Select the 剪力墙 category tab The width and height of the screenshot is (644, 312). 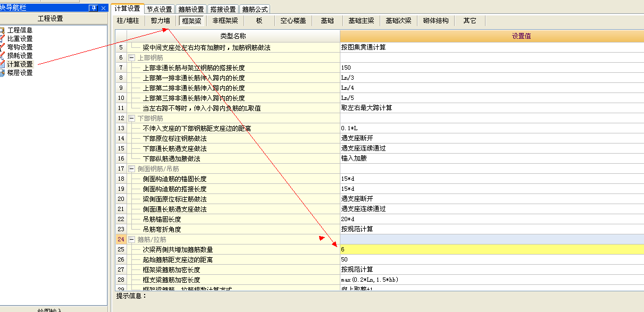(160, 21)
